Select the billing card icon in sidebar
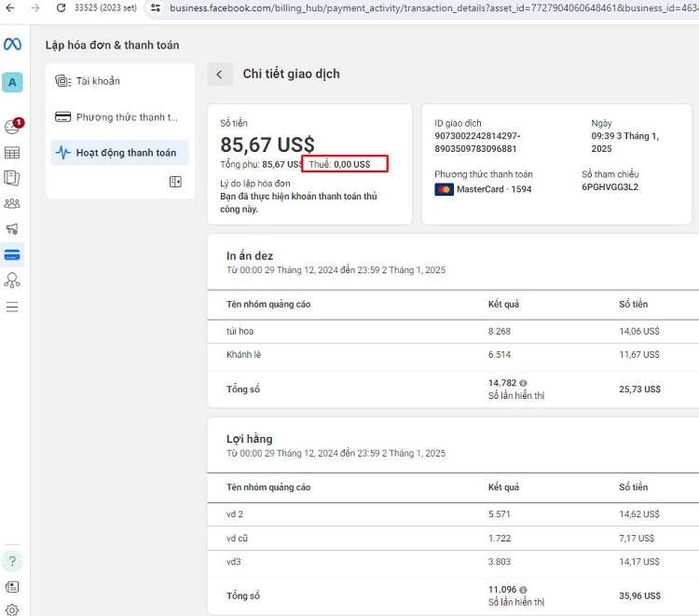699x616 pixels. [12, 254]
